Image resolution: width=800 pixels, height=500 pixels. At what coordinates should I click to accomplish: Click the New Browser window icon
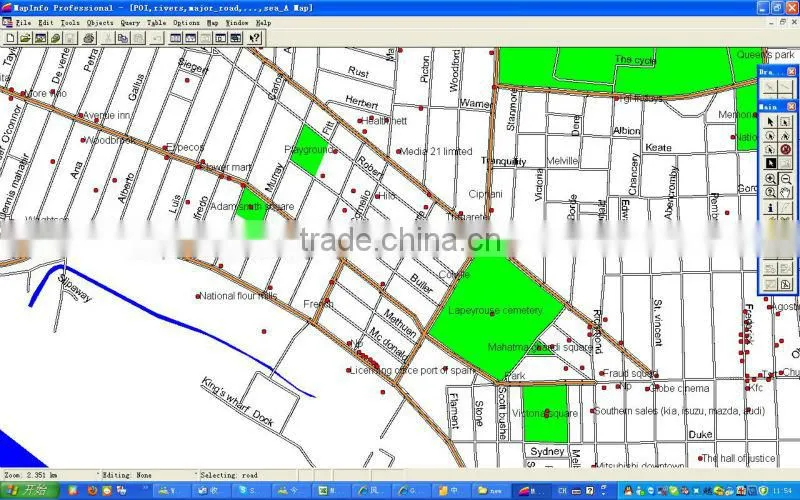click(176, 38)
